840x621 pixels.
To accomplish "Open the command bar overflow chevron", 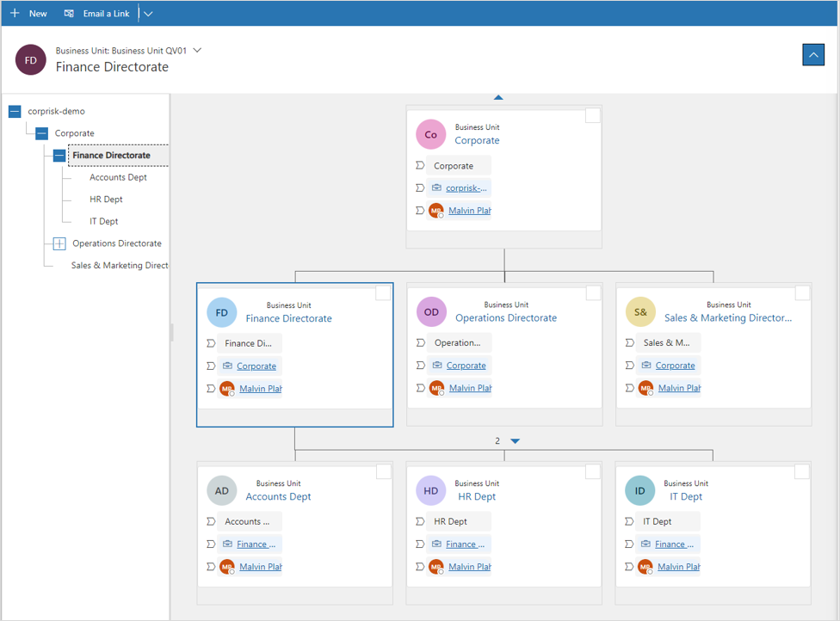I will [148, 14].
